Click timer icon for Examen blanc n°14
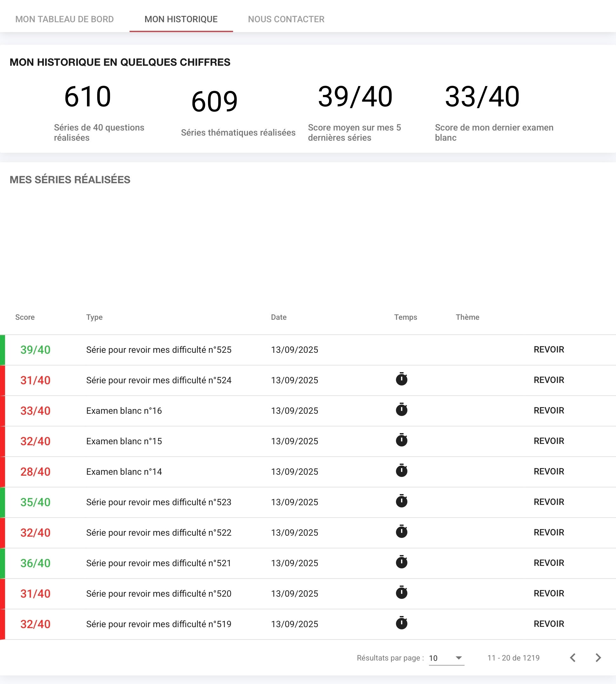 coord(401,471)
